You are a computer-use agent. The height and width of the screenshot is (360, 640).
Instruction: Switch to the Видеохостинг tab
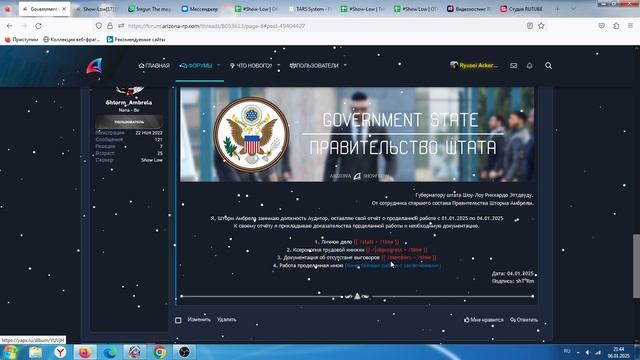pyautogui.click(x=469, y=9)
